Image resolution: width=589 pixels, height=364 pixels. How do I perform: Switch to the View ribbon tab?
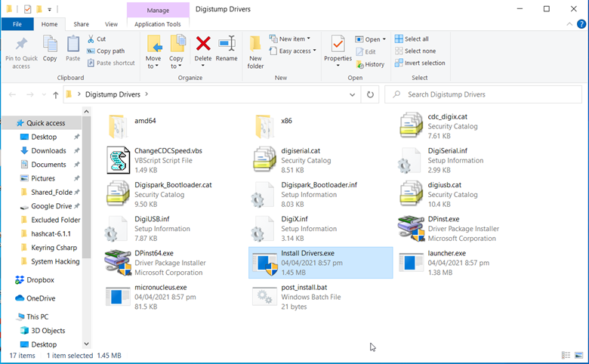click(111, 24)
